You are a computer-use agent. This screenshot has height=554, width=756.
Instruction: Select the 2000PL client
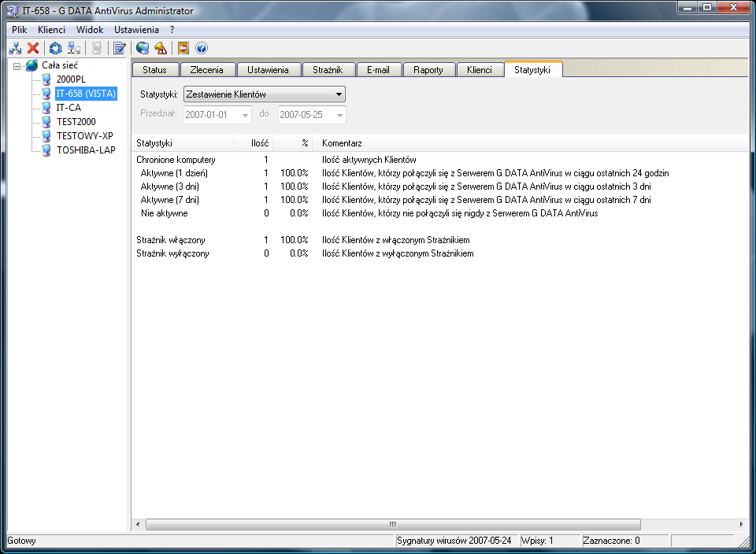(x=71, y=79)
